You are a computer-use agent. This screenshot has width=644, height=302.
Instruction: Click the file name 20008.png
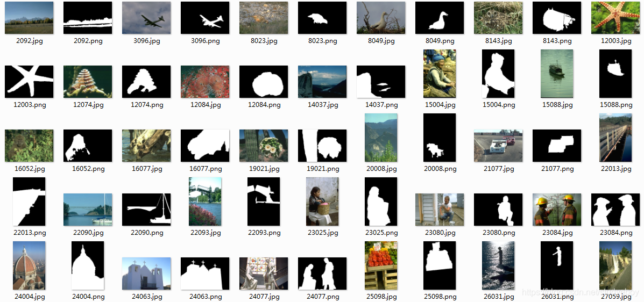[x=440, y=169]
